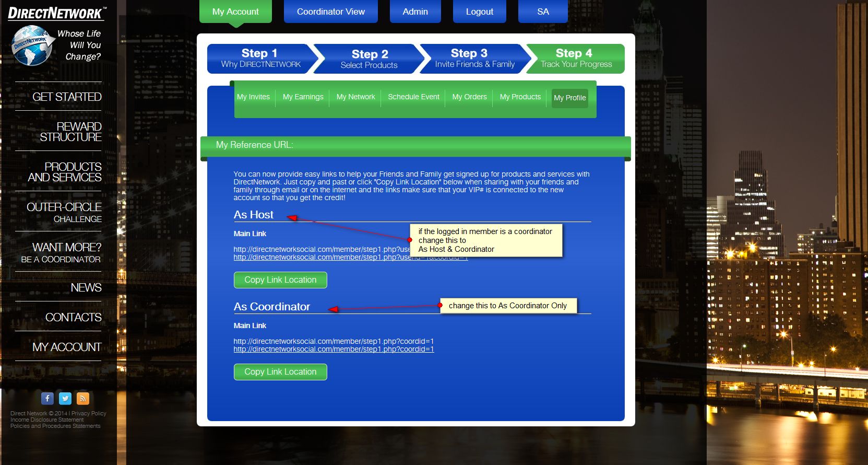Select the My Profile sub-tab
Viewport: 868px width, 465px height.
coord(570,98)
